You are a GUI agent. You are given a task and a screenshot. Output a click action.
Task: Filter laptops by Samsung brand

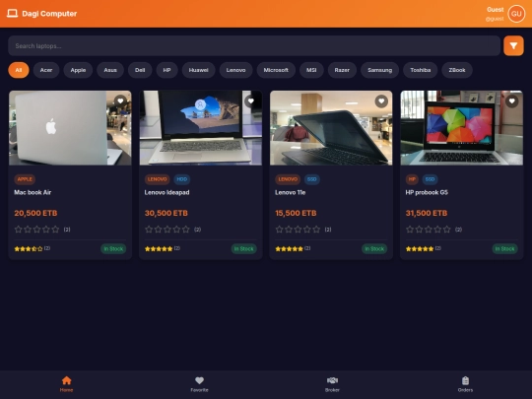click(x=379, y=70)
